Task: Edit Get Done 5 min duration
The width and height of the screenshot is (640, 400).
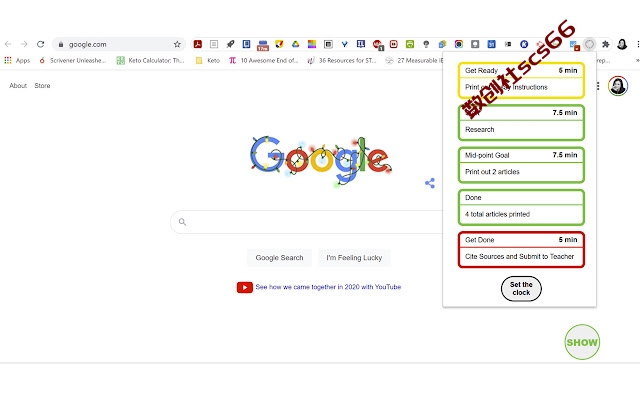Action: tap(567, 240)
